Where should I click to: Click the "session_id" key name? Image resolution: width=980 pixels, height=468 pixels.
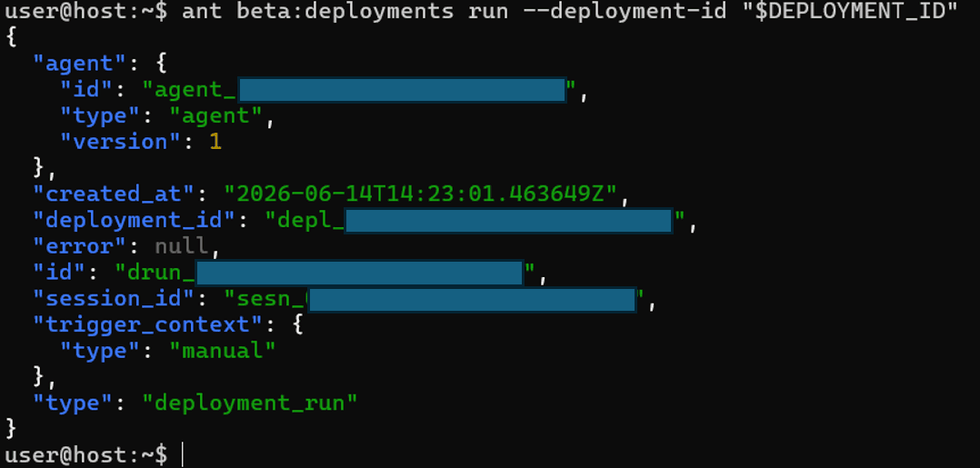pyautogui.click(x=115, y=299)
